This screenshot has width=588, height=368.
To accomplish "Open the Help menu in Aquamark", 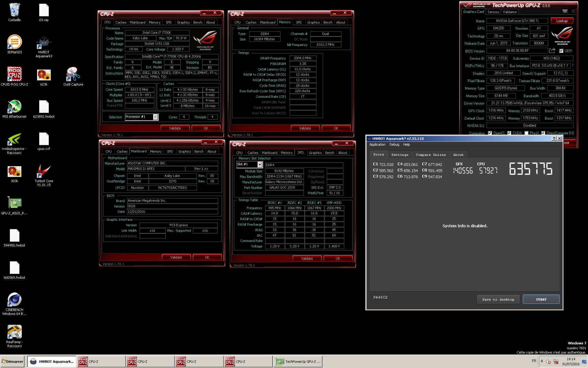I will [406, 144].
